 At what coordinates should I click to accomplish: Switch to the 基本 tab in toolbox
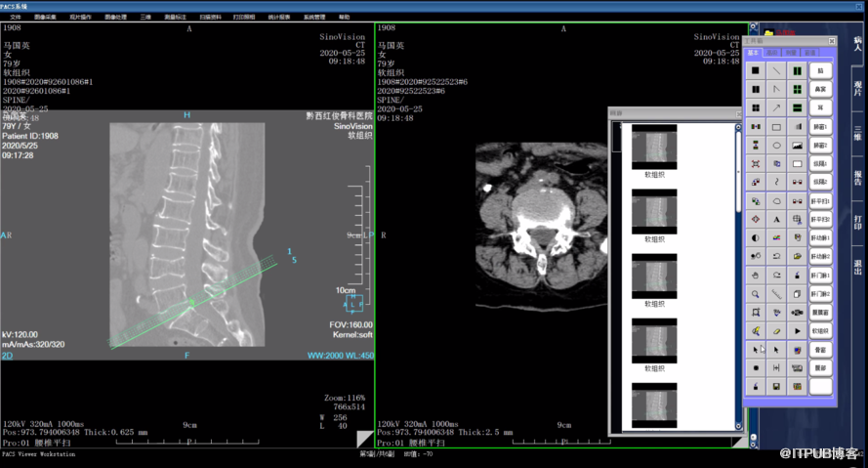(753, 53)
